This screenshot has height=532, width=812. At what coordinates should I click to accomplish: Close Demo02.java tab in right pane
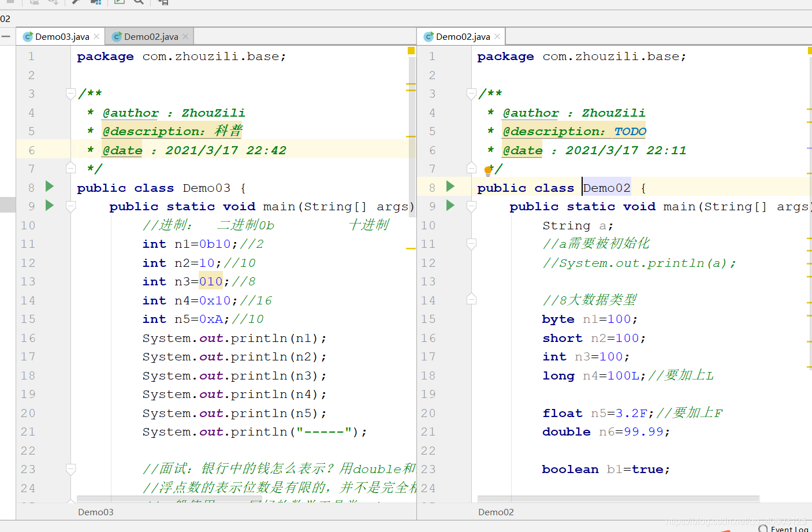(x=497, y=36)
